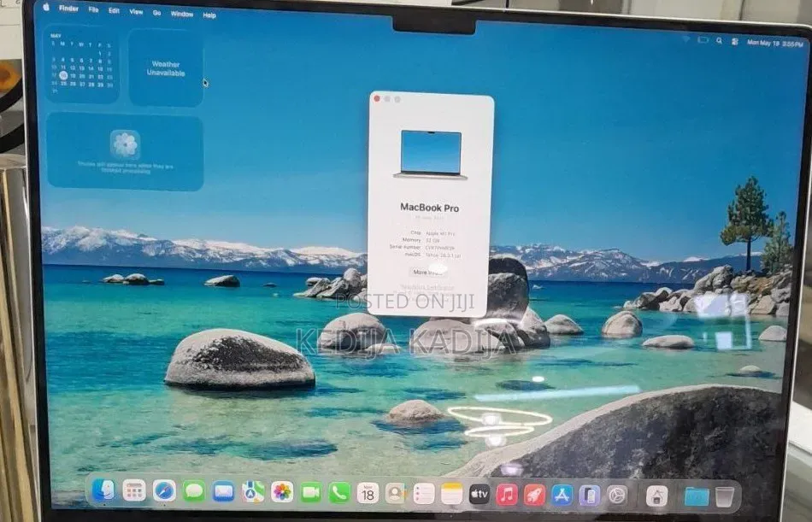Open the Photos app in the Dock
This screenshot has width=812, height=522.
[x=282, y=492]
